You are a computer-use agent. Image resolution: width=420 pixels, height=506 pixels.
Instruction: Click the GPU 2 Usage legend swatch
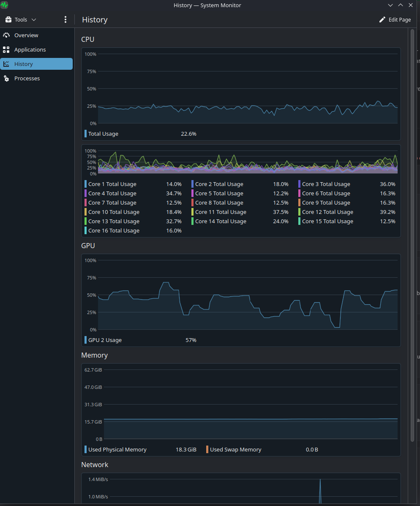click(x=86, y=340)
